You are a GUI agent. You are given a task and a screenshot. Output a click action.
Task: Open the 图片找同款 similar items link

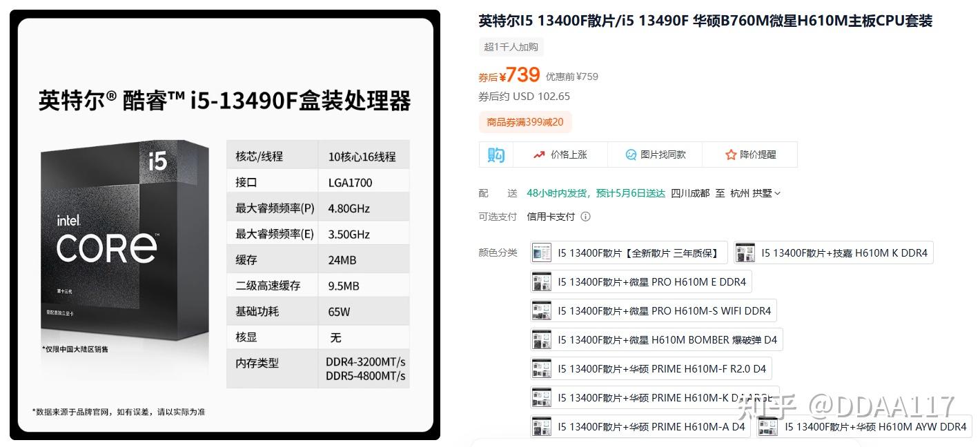coord(655,155)
